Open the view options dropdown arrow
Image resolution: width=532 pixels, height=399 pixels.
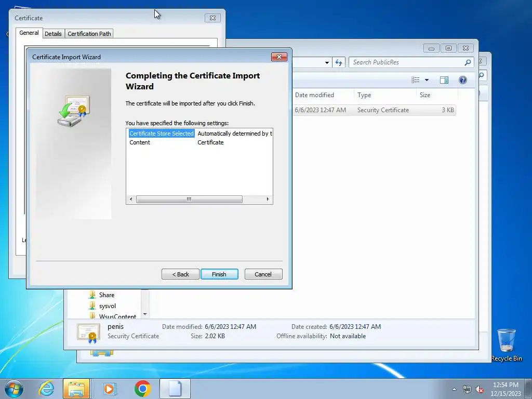[x=427, y=80]
